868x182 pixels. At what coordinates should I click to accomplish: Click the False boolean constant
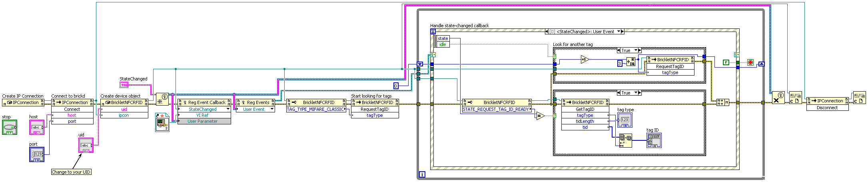[x=726, y=62]
